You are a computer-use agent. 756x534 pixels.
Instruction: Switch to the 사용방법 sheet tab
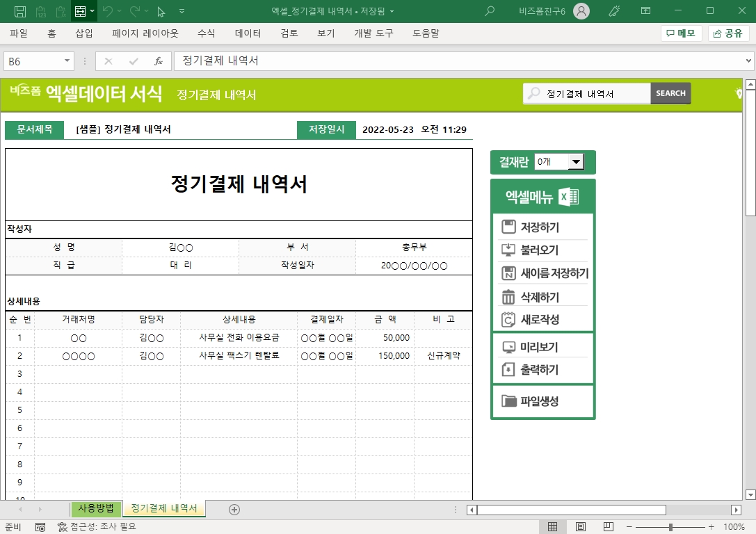click(x=96, y=508)
